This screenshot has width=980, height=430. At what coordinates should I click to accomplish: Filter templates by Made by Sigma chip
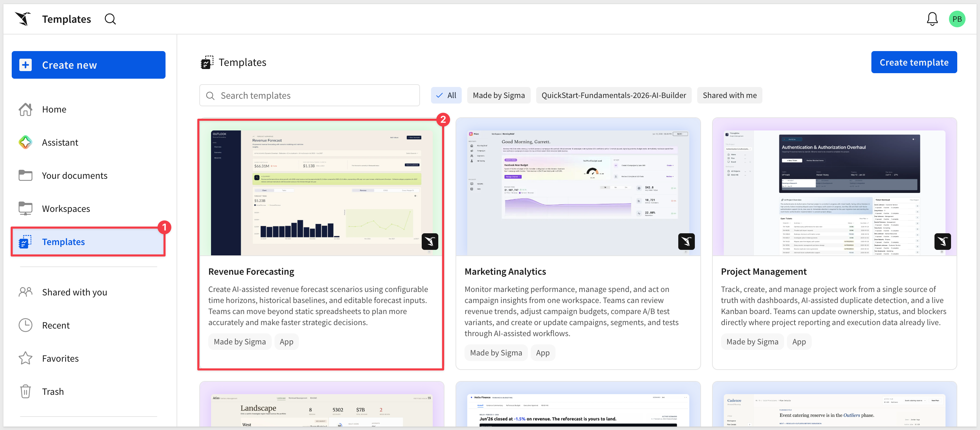pos(498,95)
